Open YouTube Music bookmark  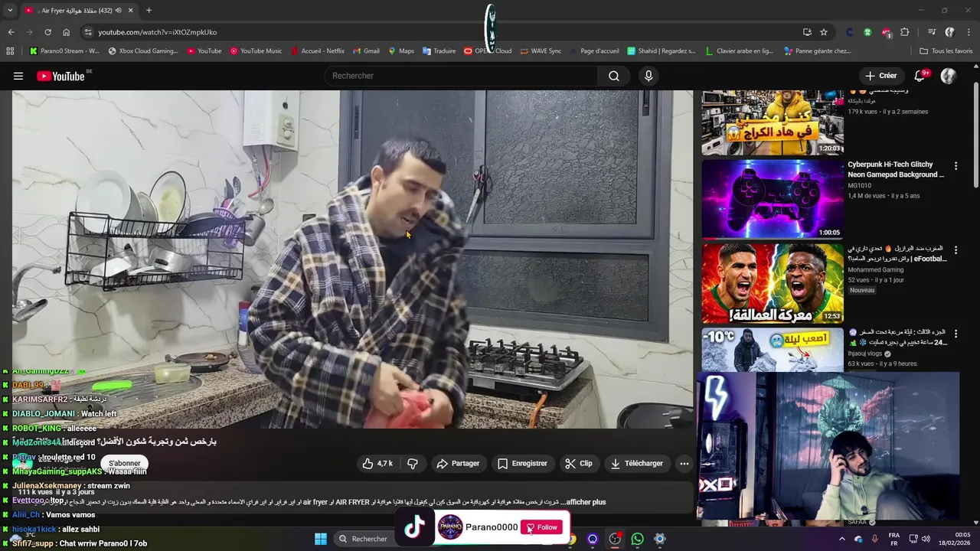pos(256,51)
